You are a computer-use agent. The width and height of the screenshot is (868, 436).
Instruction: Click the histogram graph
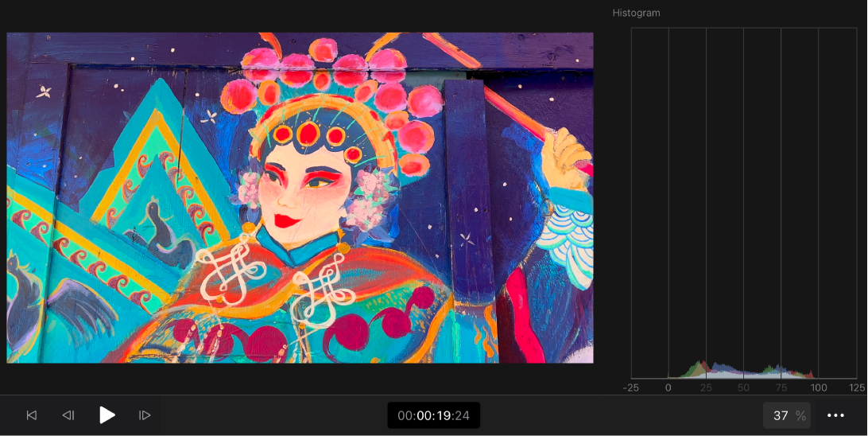tap(744, 204)
